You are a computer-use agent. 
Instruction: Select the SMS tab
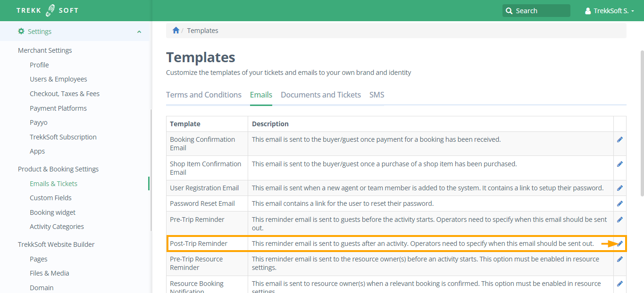376,95
